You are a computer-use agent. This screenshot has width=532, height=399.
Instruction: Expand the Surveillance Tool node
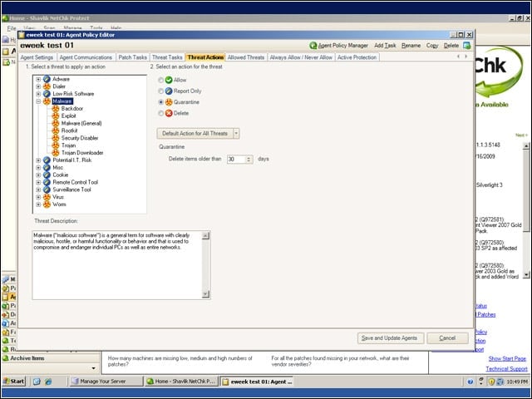(x=38, y=190)
